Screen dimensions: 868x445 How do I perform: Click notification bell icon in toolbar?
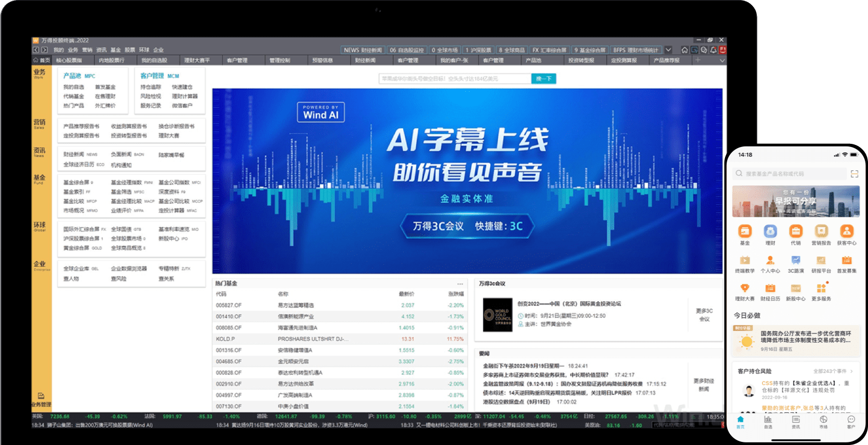click(713, 50)
